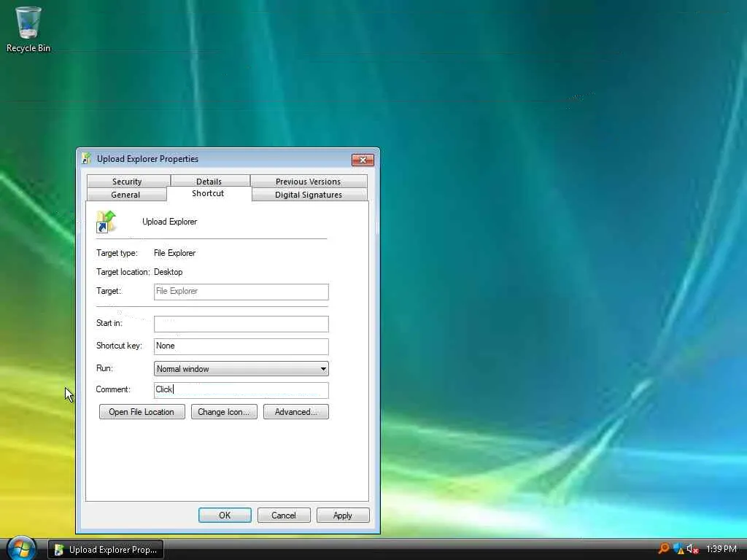Click the Change Icon... button

224,412
